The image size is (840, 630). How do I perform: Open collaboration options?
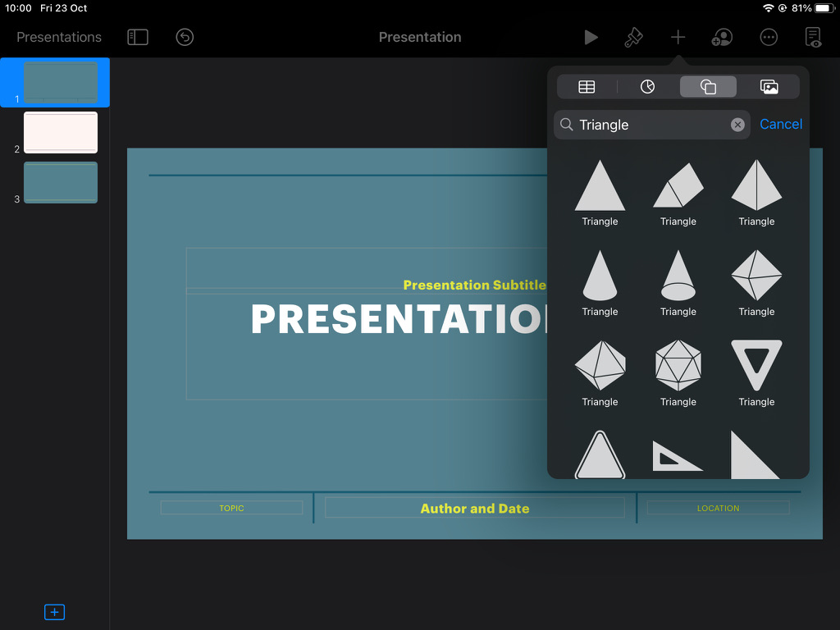[722, 37]
